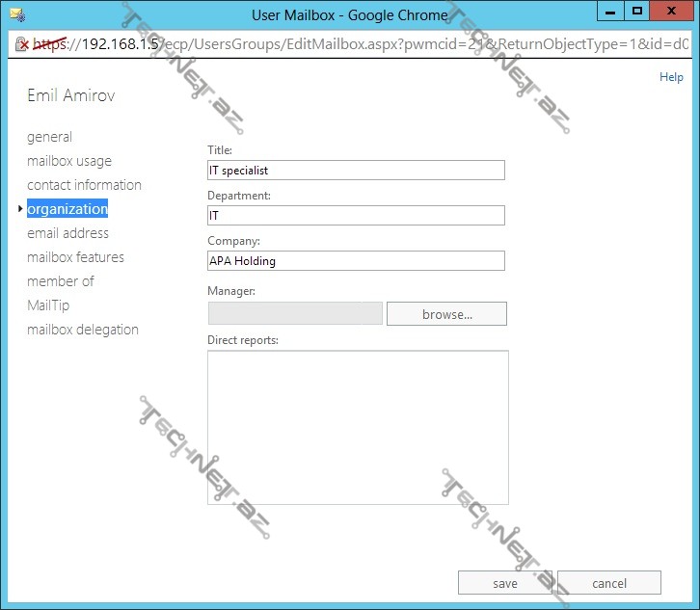Click the save button
Viewport: 700px width, 610px height.
pos(504,583)
